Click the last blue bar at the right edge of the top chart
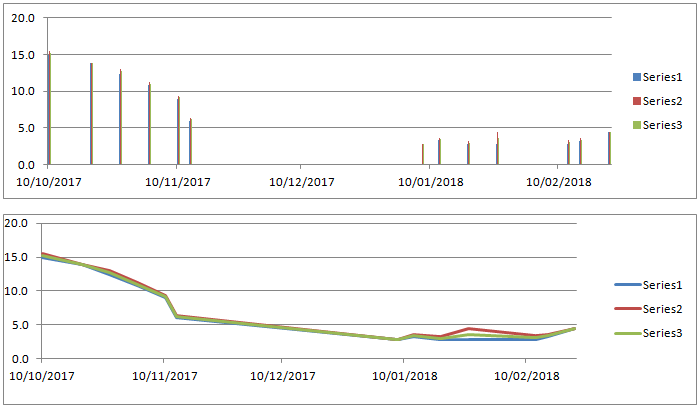The image size is (699, 407). pyautogui.click(x=609, y=148)
